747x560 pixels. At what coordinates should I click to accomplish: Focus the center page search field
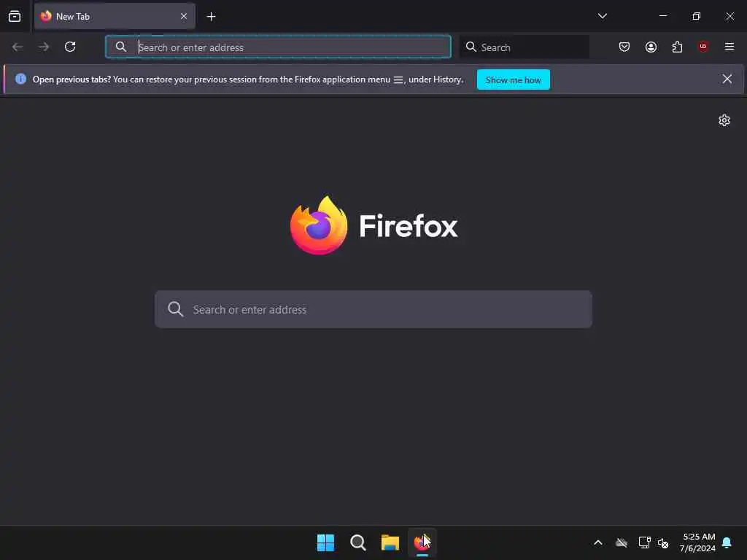click(x=373, y=309)
